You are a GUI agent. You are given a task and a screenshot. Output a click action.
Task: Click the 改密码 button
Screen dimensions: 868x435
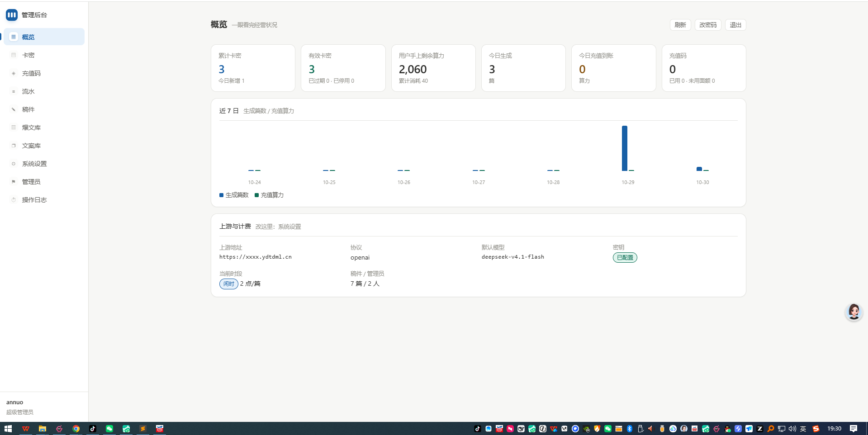[708, 25]
